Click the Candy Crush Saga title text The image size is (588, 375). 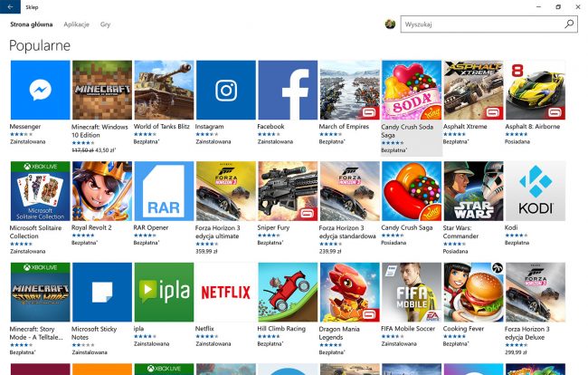pos(407,227)
